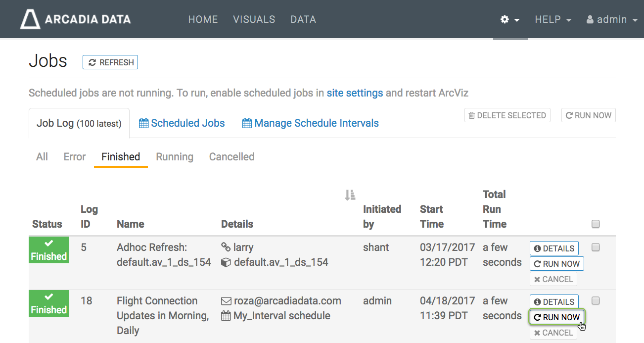Click the green Finished status for log 18
This screenshot has width=644, height=343.
[49, 303]
